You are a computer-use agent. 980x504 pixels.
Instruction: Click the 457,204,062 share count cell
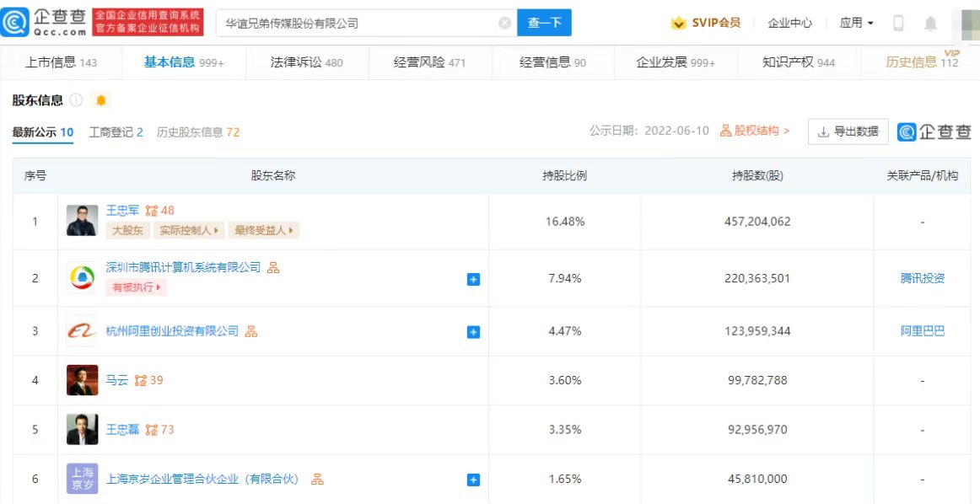(x=757, y=221)
